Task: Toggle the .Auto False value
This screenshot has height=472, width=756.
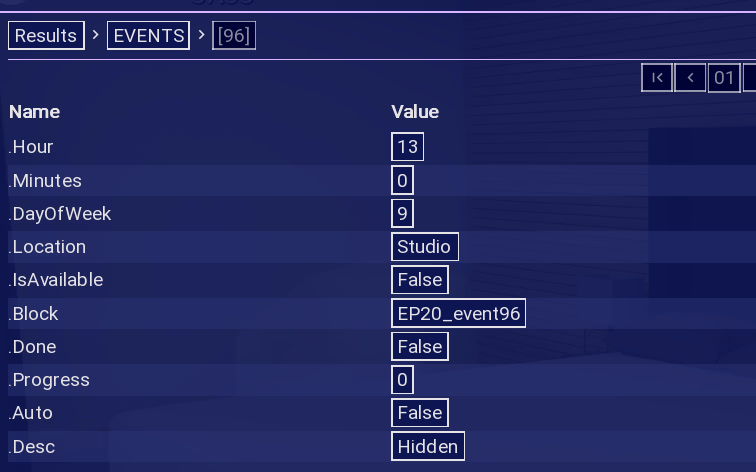Action: pos(419,413)
